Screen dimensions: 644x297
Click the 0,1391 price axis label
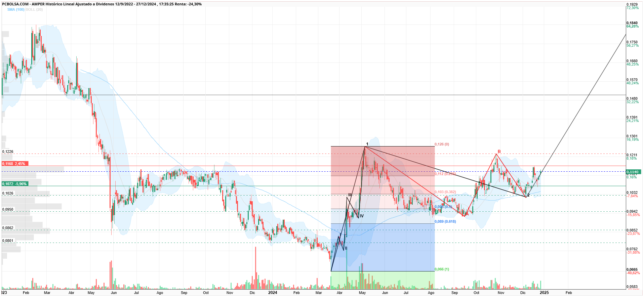point(632,118)
